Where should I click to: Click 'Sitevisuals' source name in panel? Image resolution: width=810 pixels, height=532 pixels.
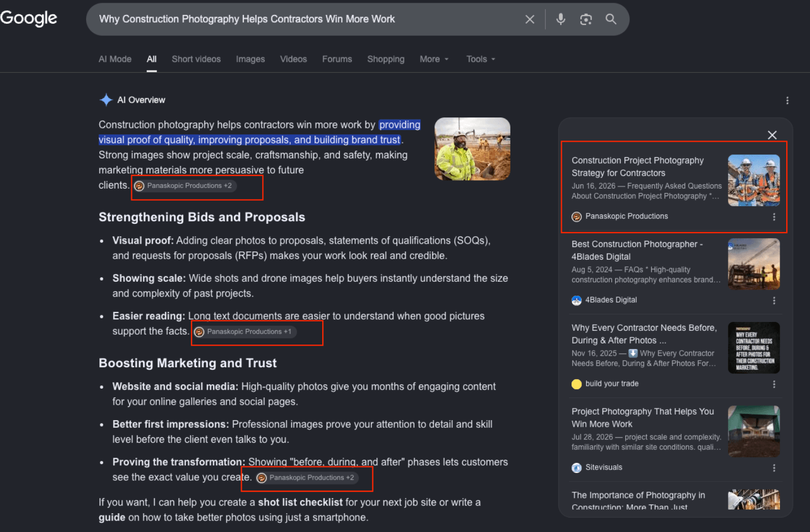tap(604, 468)
